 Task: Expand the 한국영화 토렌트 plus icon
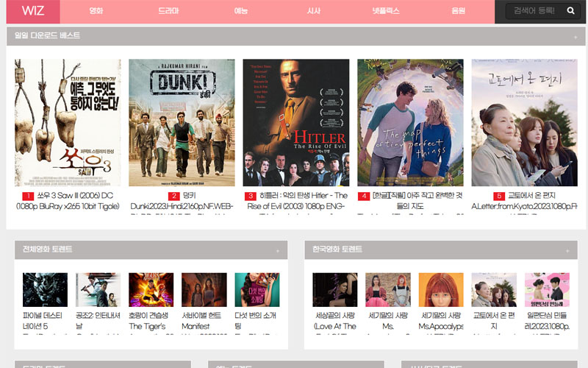(567, 251)
